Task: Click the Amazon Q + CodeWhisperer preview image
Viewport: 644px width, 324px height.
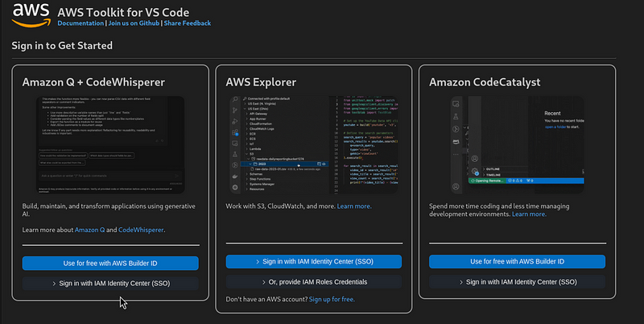Action: click(x=109, y=143)
